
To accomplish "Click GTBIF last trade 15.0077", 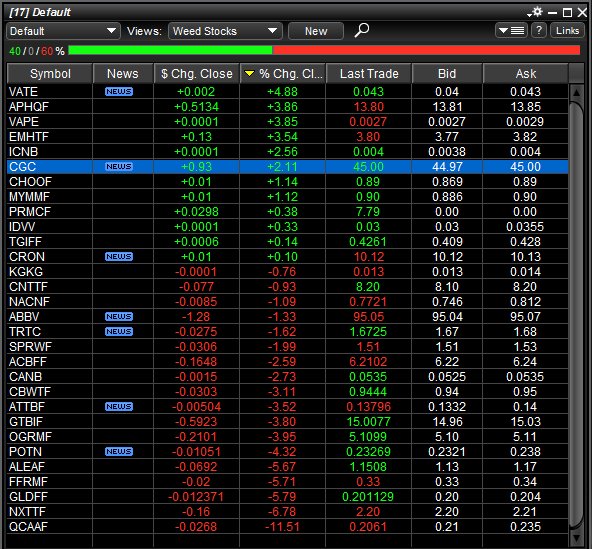I will coord(368,421).
